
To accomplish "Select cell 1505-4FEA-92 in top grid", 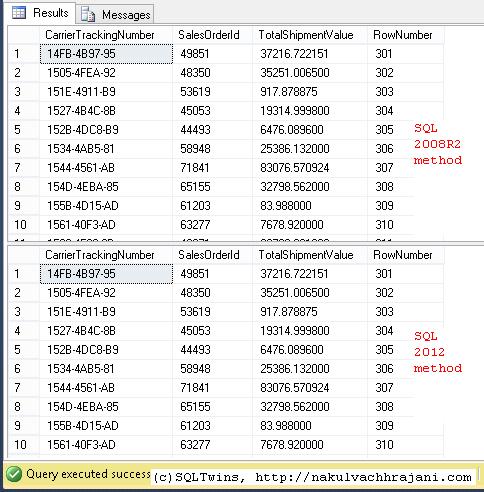I will 106,73.
